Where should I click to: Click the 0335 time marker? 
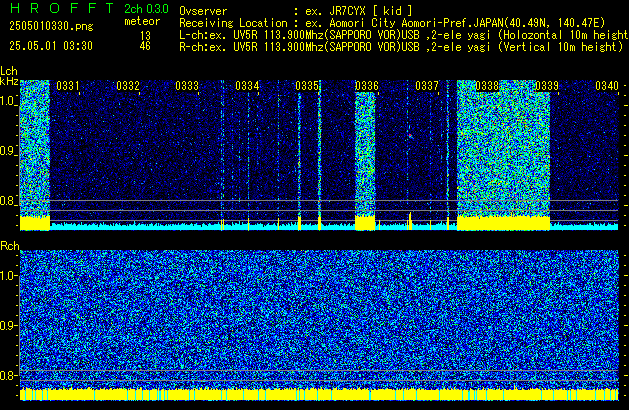[307, 86]
